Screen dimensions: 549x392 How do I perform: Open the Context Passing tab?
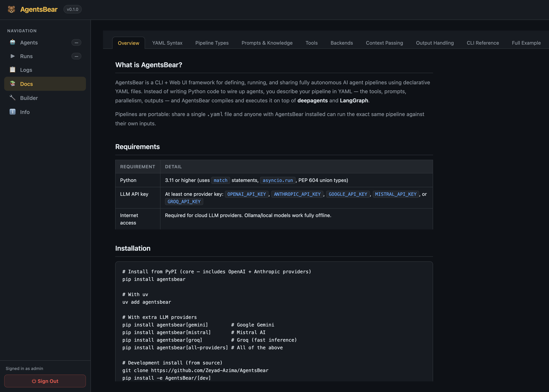384,43
